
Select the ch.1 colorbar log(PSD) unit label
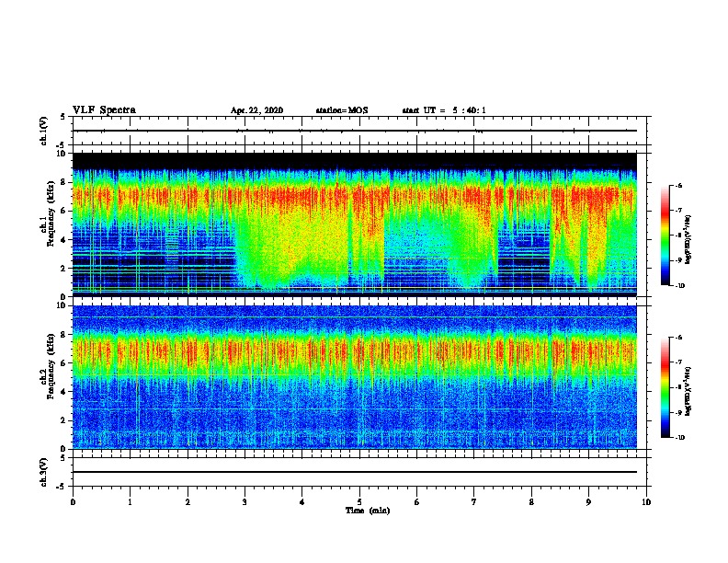pyautogui.click(x=688, y=240)
